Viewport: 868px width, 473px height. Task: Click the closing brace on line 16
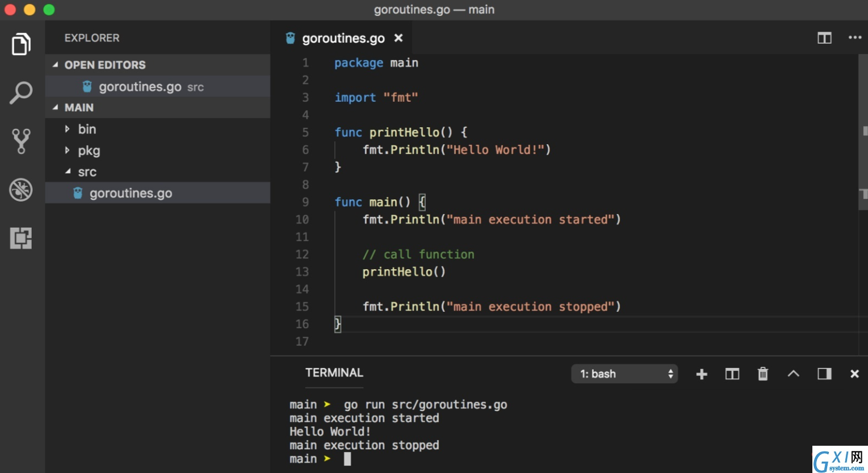pyautogui.click(x=337, y=324)
